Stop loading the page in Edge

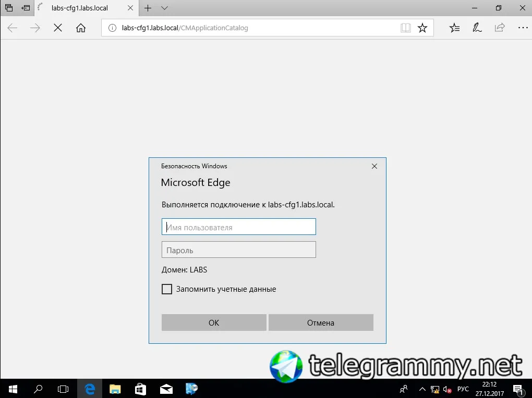pos(58,28)
